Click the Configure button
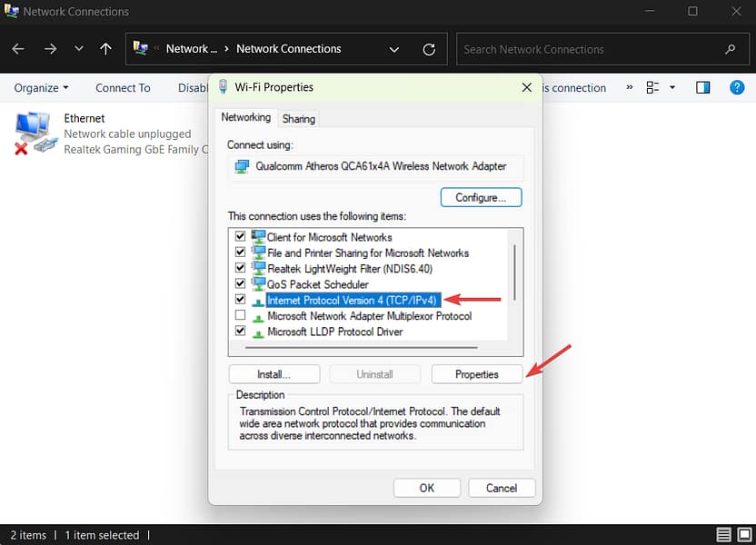The width and height of the screenshot is (756, 545). 481,197
